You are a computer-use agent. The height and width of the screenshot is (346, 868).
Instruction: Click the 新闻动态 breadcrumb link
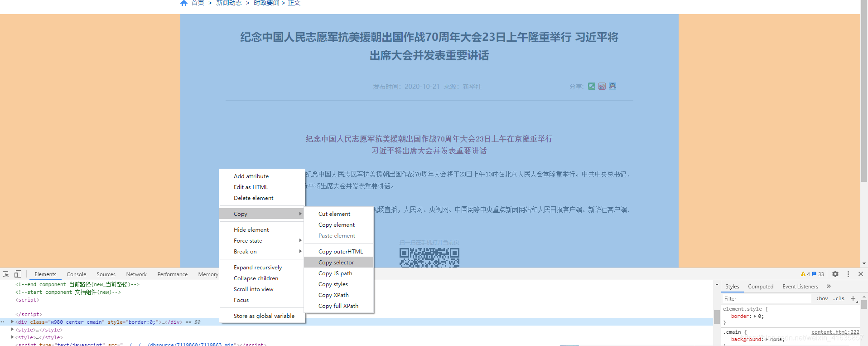coord(229,3)
